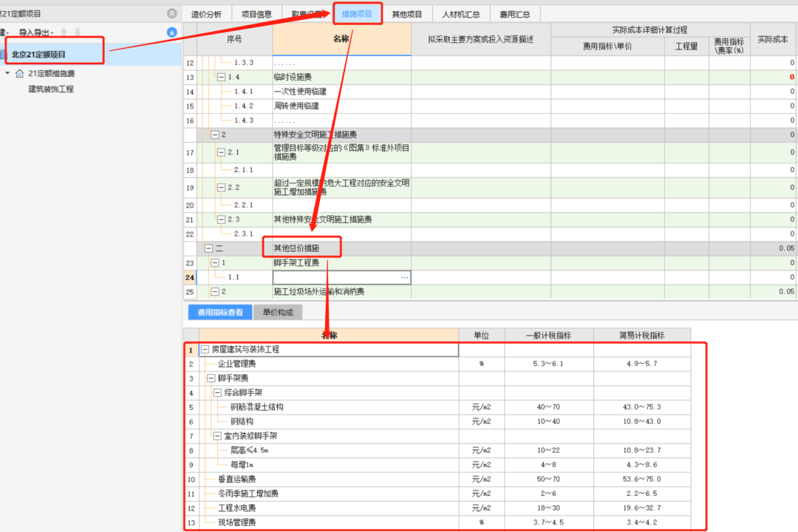This screenshot has height=532, width=798.
Task: Collapse the 综合脚手架 group
Action: point(218,392)
